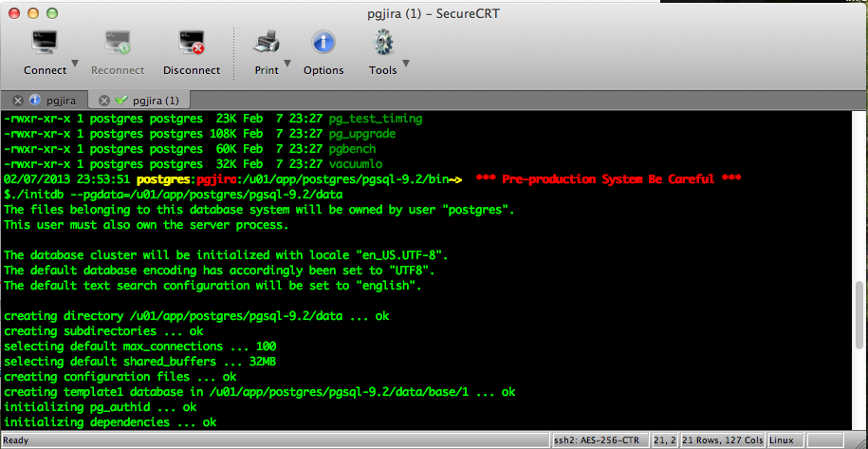
Task: Click the Connect monitor icon
Action: click(45, 43)
